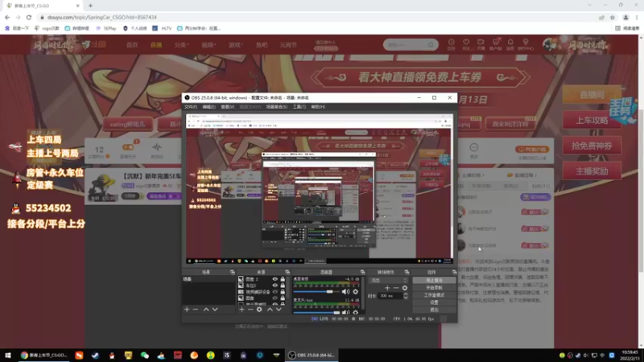Image resolution: width=644 pixels, height=362 pixels.
Task: Click the Chrome address bar
Action: (316, 17)
